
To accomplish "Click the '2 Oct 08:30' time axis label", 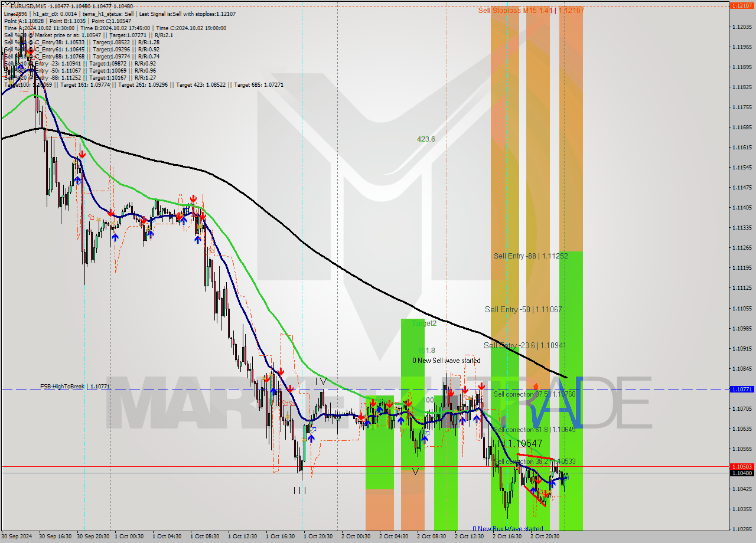I will pos(431,537).
